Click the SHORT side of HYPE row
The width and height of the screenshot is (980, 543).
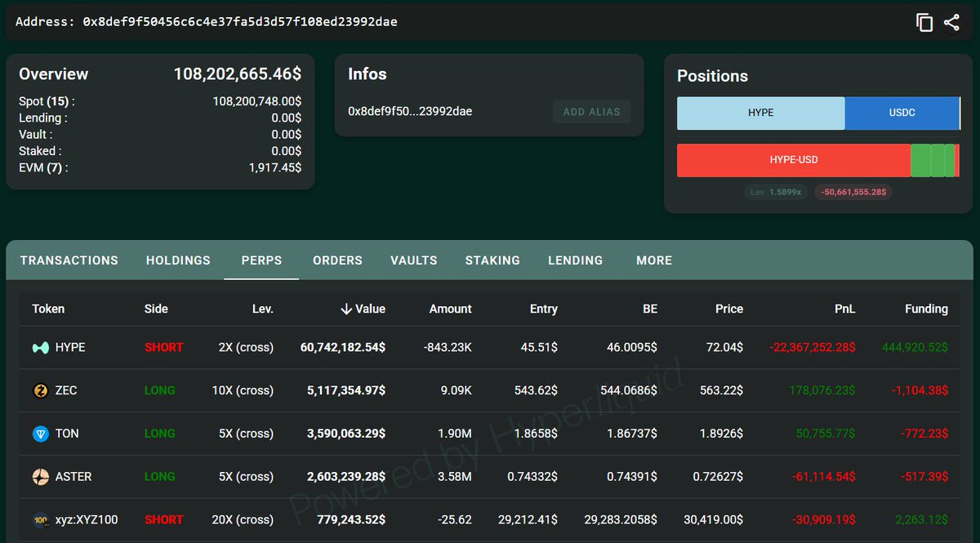(x=163, y=348)
